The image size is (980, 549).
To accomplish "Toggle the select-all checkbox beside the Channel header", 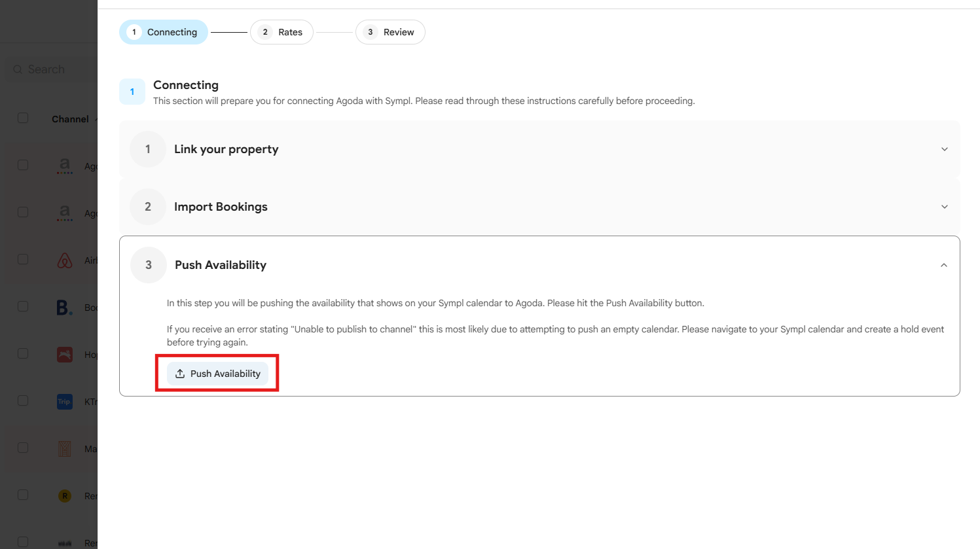I will point(23,118).
